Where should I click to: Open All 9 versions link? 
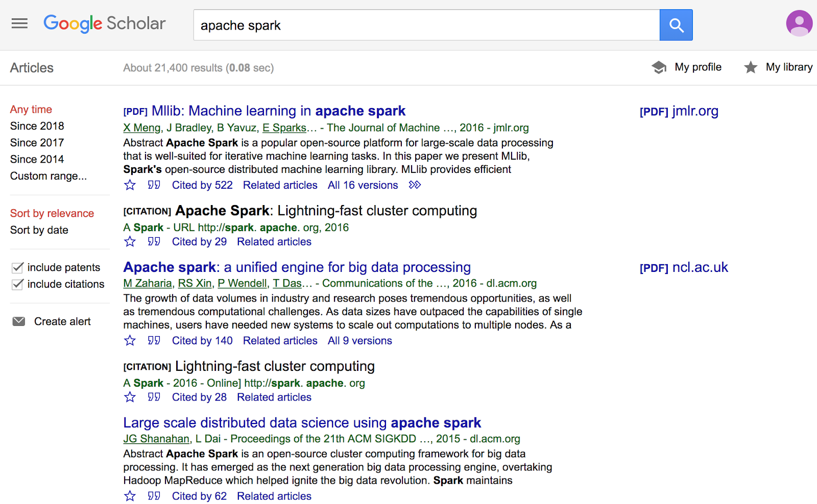point(360,341)
